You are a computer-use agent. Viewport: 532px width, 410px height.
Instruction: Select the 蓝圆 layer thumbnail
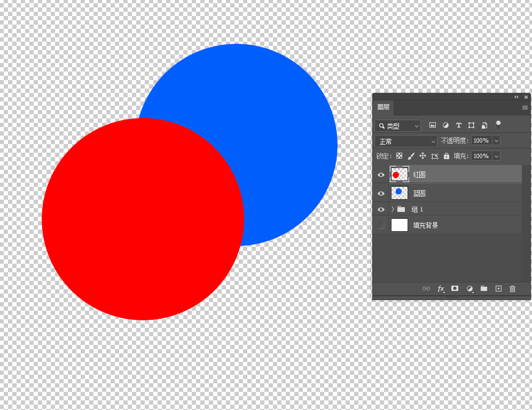[400, 193]
